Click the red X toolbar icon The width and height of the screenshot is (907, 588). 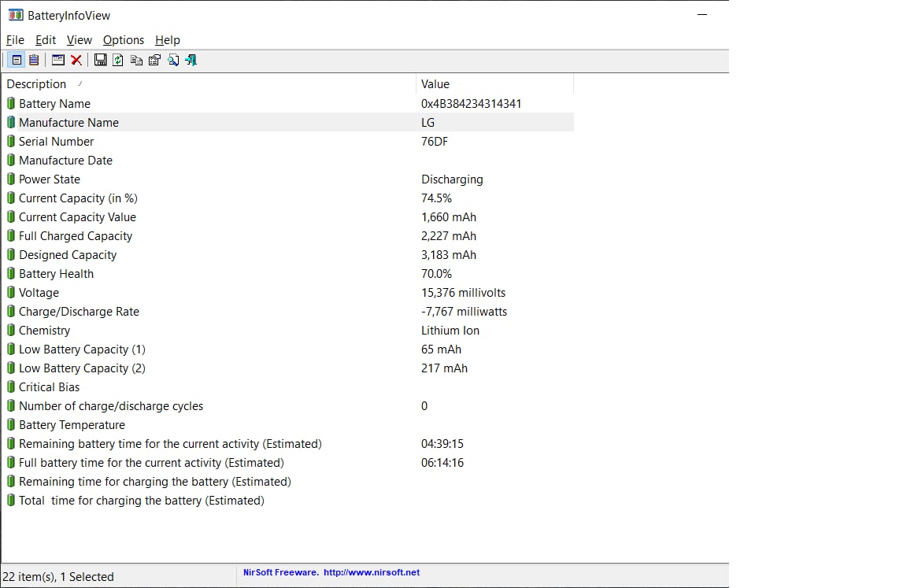[x=76, y=60]
